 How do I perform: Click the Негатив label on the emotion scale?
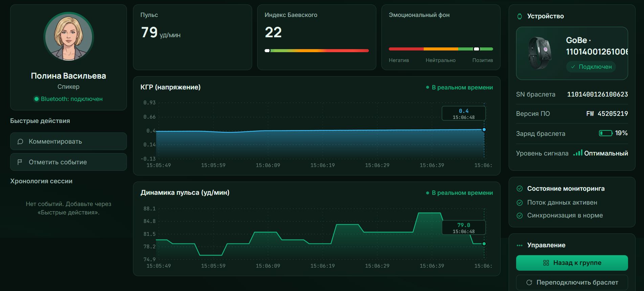[399, 60]
